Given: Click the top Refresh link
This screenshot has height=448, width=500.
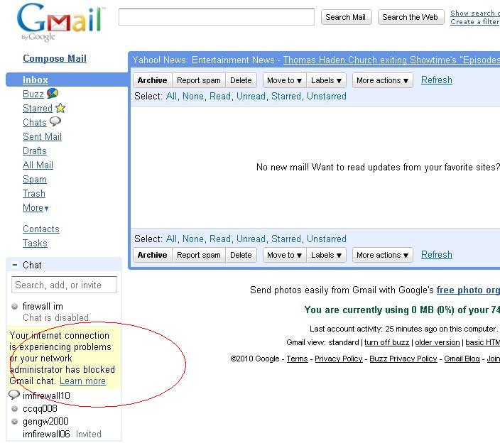Looking at the screenshot, I should point(437,80).
